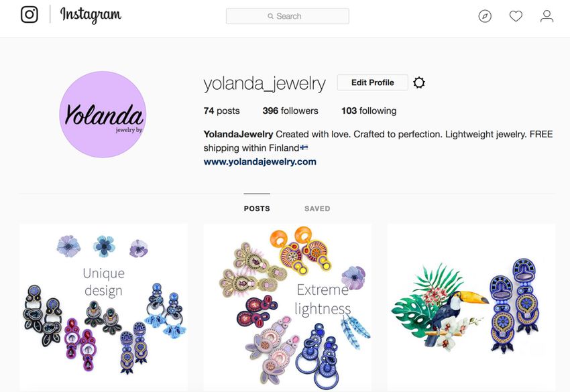Open the Extreme lightness post thumbnail
This screenshot has height=392, width=570.
(x=288, y=308)
